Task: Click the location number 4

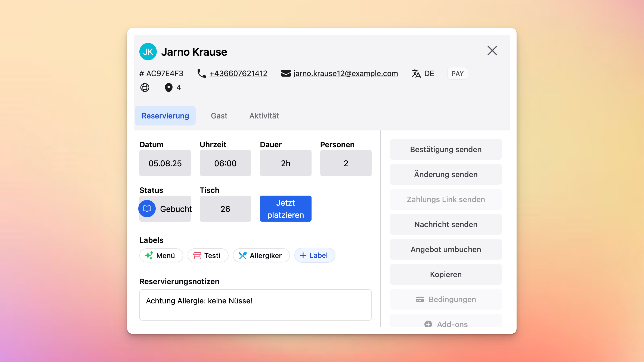Action: pos(179,88)
